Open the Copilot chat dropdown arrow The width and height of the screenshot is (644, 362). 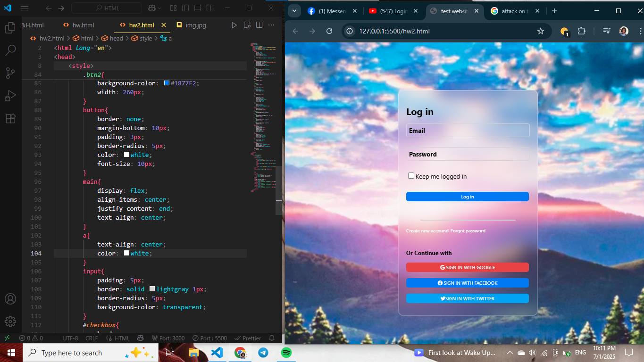coord(159,8)
